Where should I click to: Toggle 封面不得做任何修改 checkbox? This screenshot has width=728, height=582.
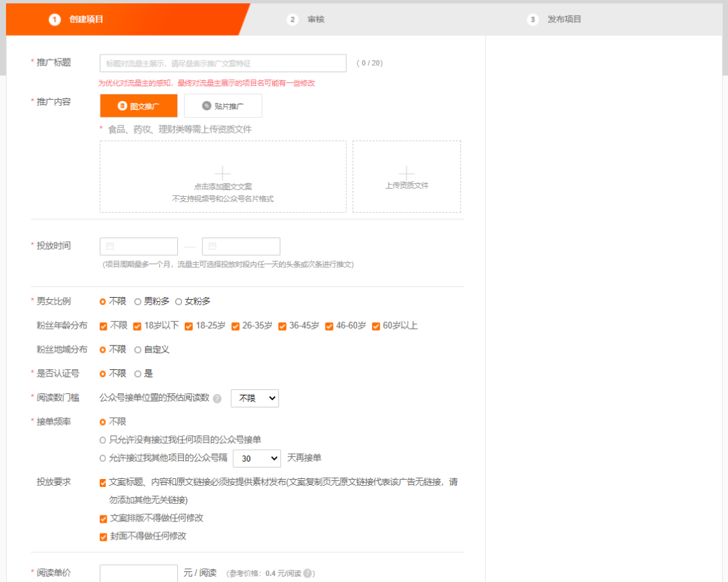click(104, 537)
